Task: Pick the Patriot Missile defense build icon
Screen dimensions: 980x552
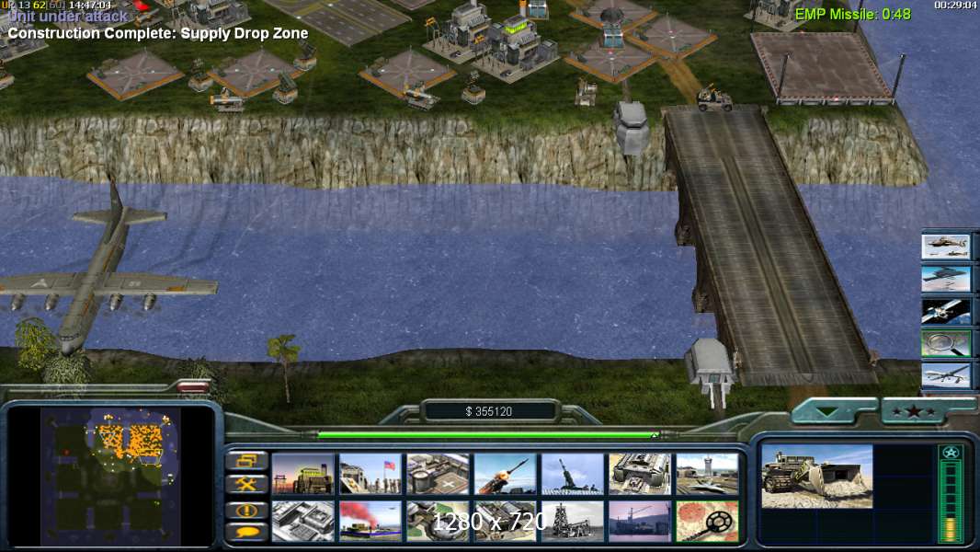Action: 505,474
